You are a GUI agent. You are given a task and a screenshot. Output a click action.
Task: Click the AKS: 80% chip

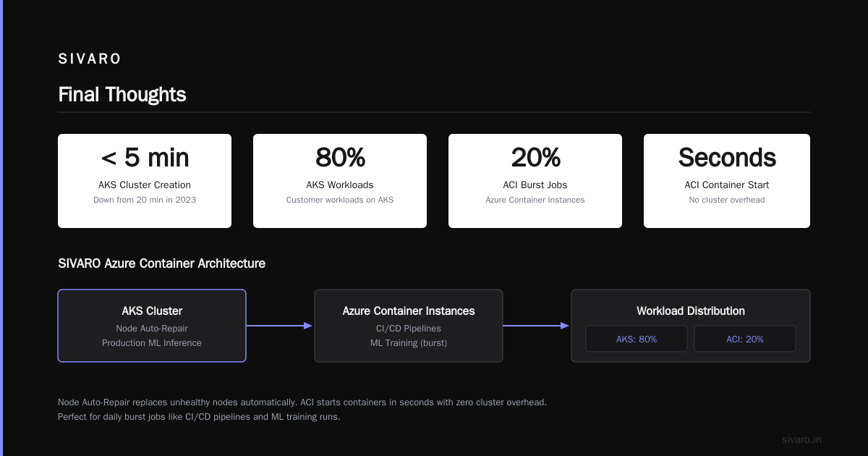(x=637, y=339)
